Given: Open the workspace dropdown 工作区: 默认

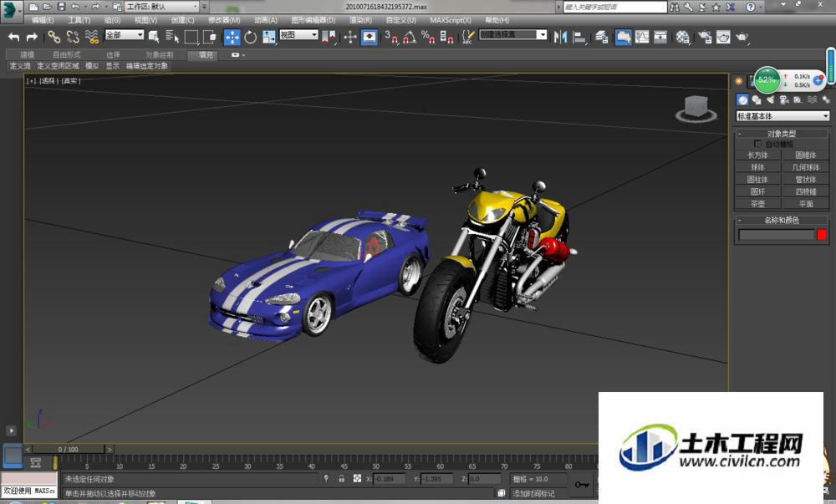Looking at the screenshot, I should click(162, 7).
